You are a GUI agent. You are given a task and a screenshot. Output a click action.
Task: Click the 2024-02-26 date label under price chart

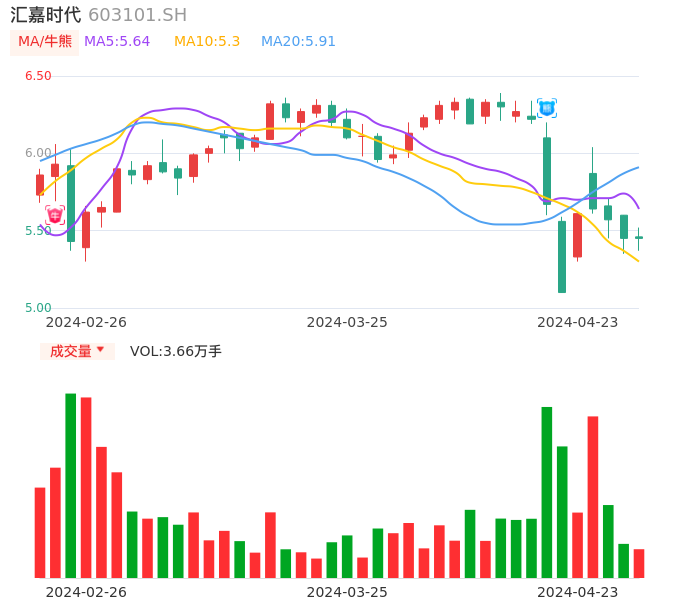click(x=86, y=322)
